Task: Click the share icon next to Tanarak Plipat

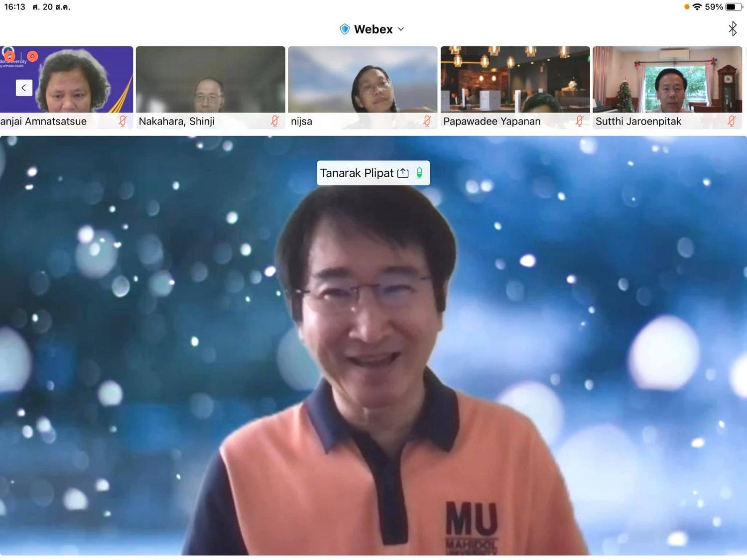Action: point(403,173)
